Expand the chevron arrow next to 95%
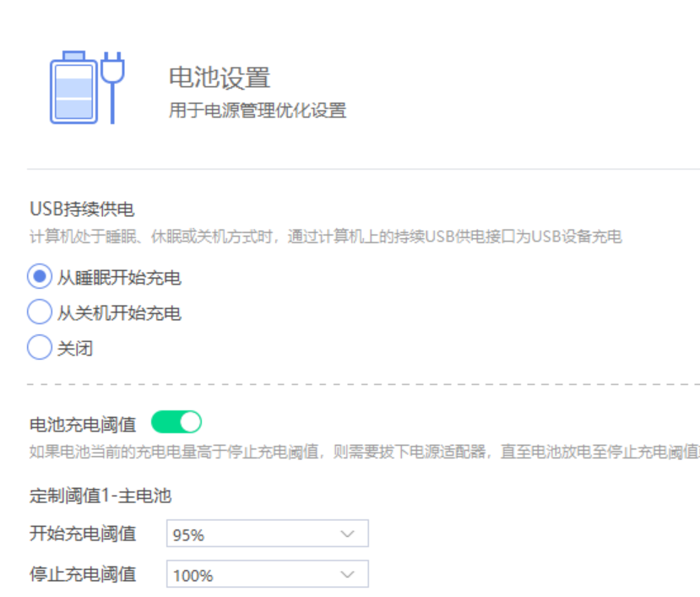The width and height of the screenshot is (700, 597). [347, 534]
